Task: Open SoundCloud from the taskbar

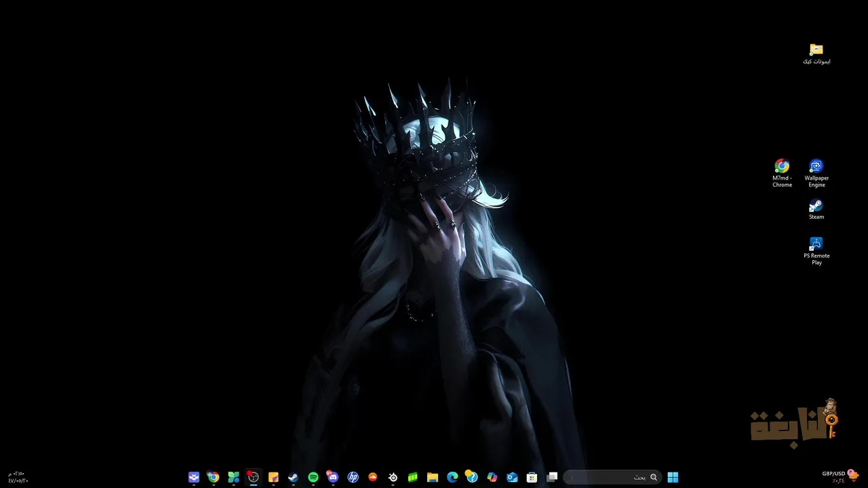Action: click(372, 477)
